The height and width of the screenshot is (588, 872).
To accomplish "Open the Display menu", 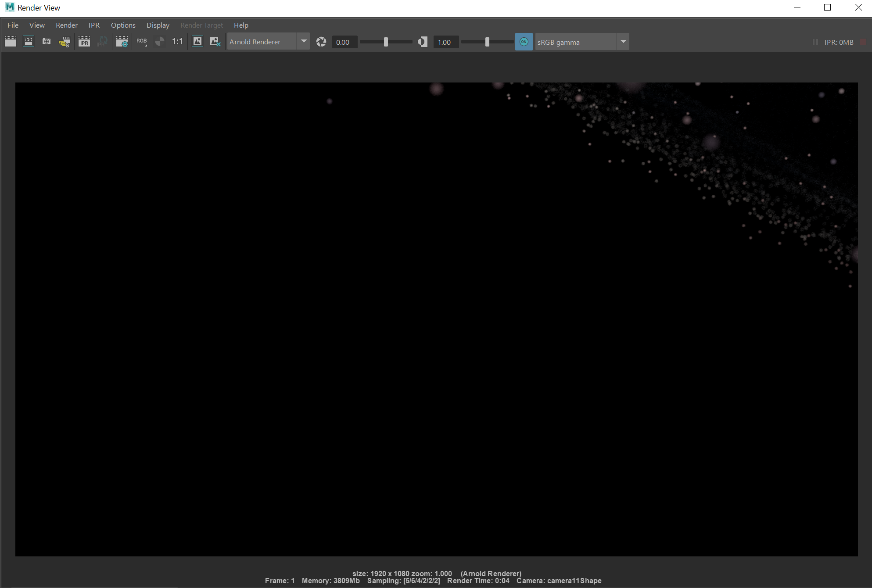I will click(158, 25).
